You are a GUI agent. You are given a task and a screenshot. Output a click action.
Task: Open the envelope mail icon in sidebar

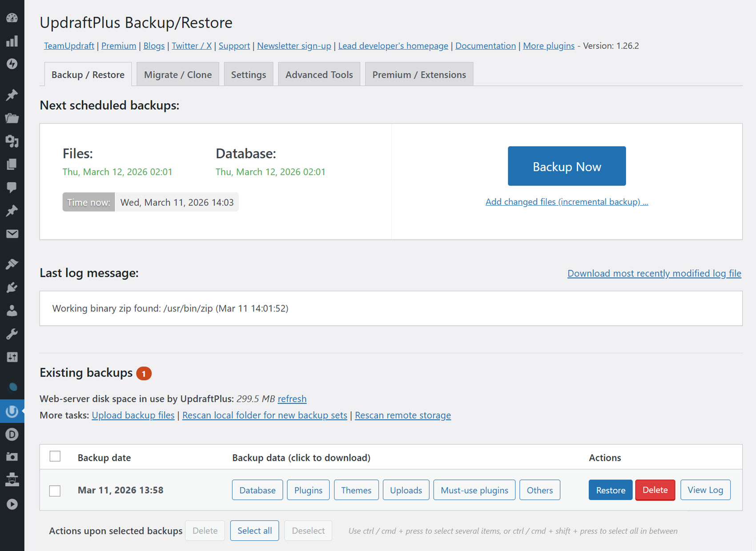click(x=12, y=234)
